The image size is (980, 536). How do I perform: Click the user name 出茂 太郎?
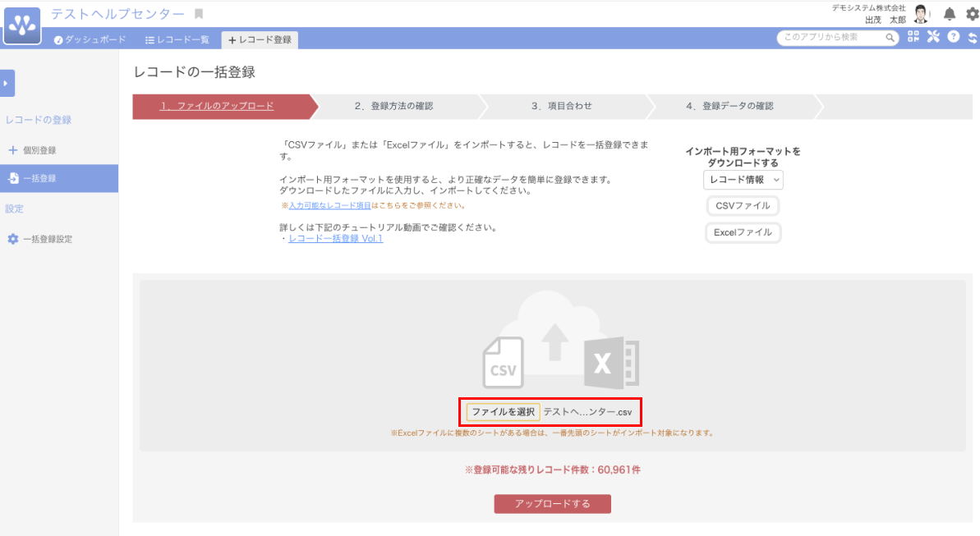pyautogui.click(x=885, y=20)
